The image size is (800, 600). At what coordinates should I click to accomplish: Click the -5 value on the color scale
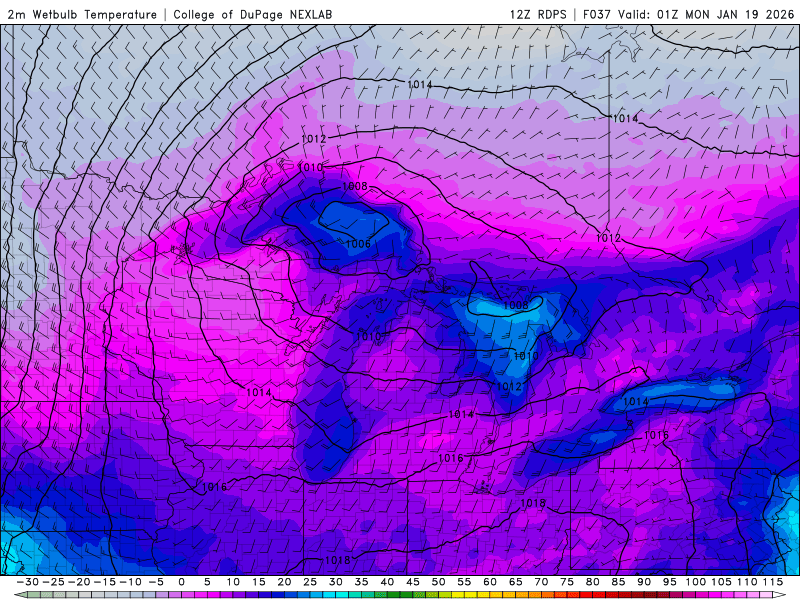tap(156, 582)
